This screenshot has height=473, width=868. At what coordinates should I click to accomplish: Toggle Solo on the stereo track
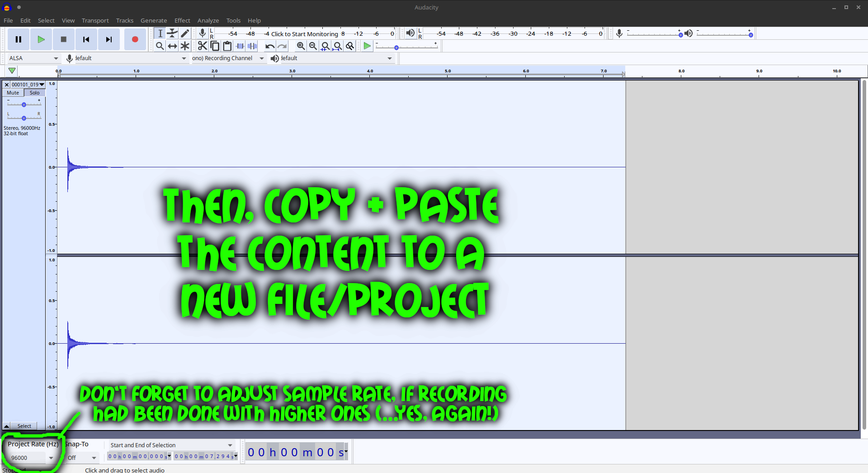[34, 93]
